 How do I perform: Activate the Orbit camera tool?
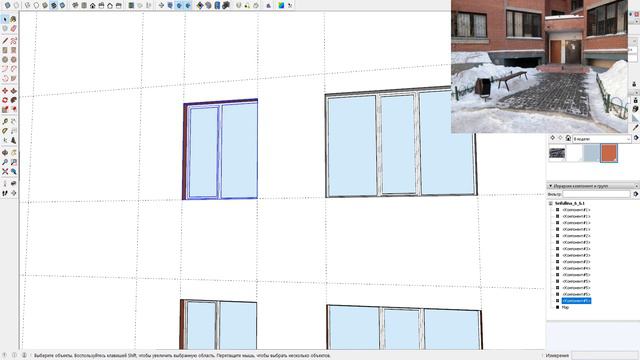pyautogui.click(x=5, y=153)
